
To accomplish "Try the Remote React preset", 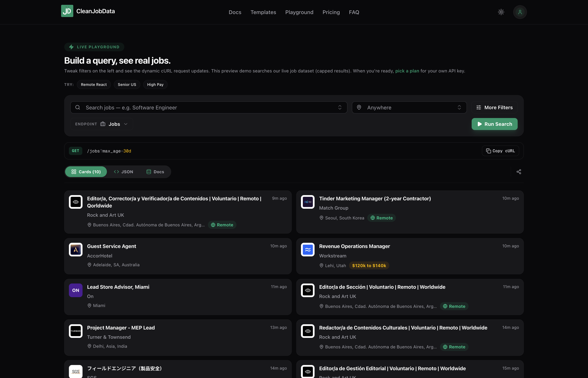I will (x=94, y=85).
